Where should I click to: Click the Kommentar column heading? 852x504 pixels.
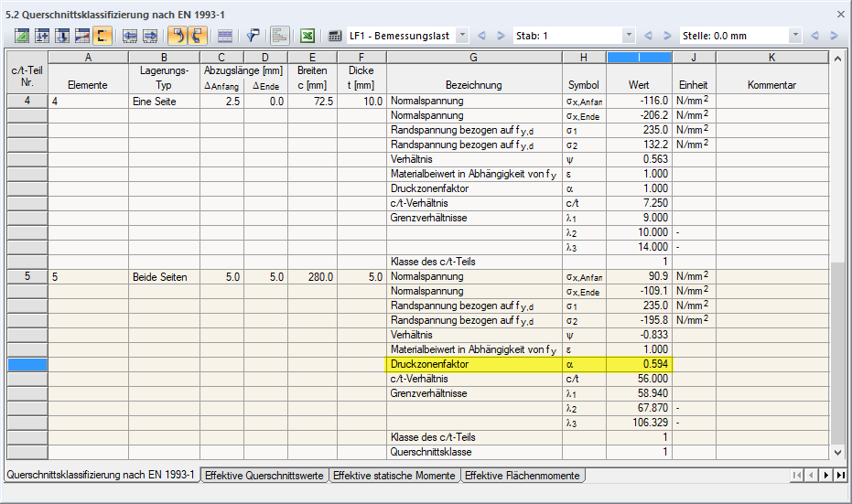pos(771,85)
